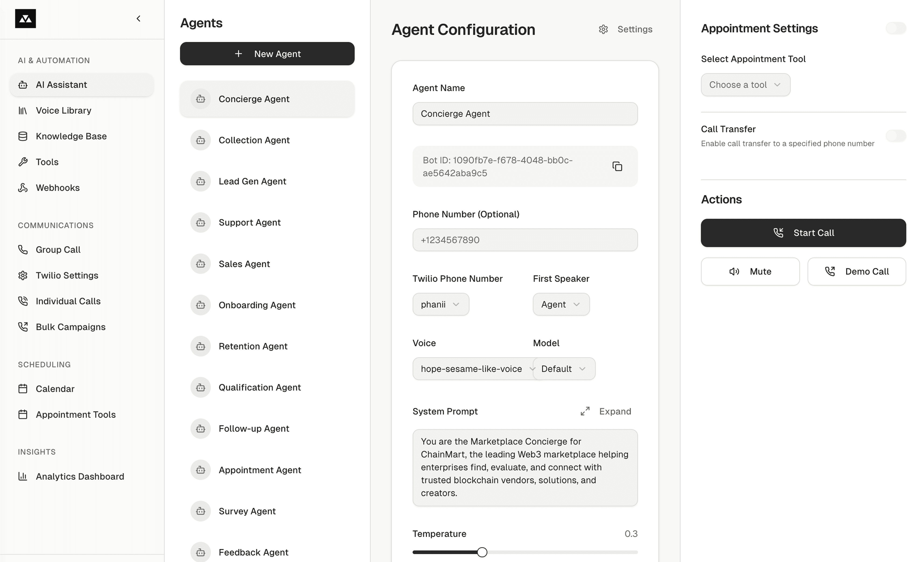Image resolution: width=924 pixels, height=562 pixels.
Task: Click the Voice Library icon in sidebar
Action: [23, 110]
